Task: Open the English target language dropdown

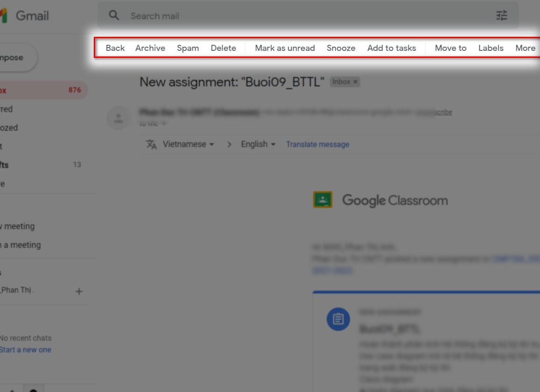Action: 258,144
